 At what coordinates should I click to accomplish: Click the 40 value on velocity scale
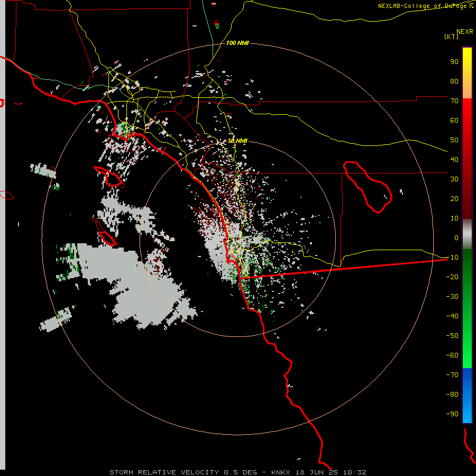tap(454, 160)
